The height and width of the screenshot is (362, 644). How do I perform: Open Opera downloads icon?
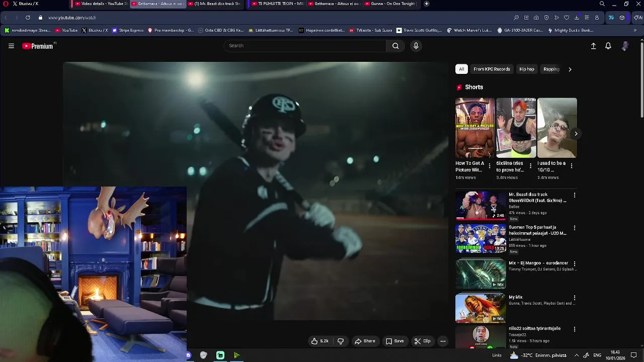pos(577,18)
